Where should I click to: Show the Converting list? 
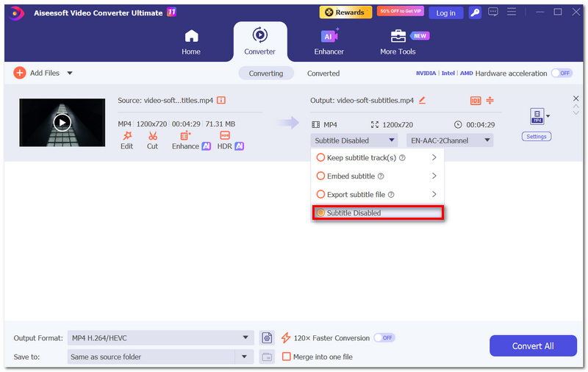pos(266,73)
